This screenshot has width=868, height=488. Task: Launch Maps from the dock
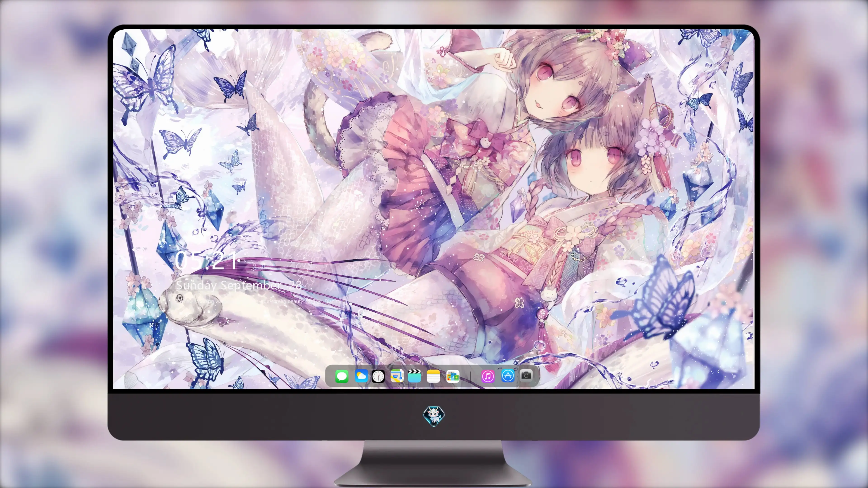(397, 376)
